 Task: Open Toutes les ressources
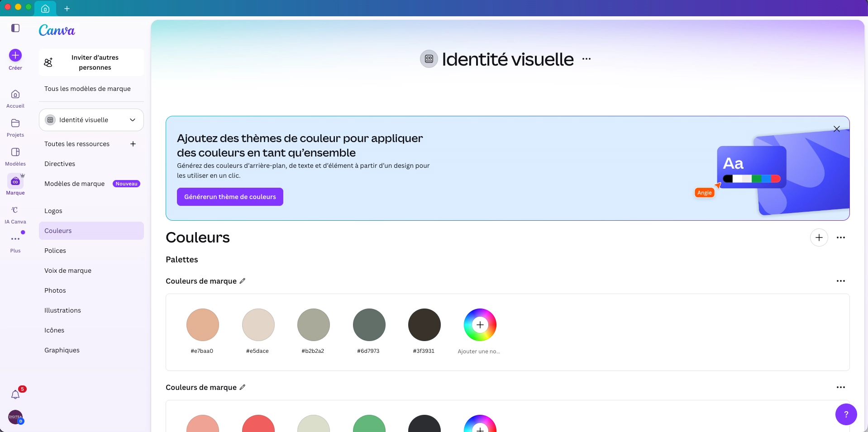pos(77,144)
